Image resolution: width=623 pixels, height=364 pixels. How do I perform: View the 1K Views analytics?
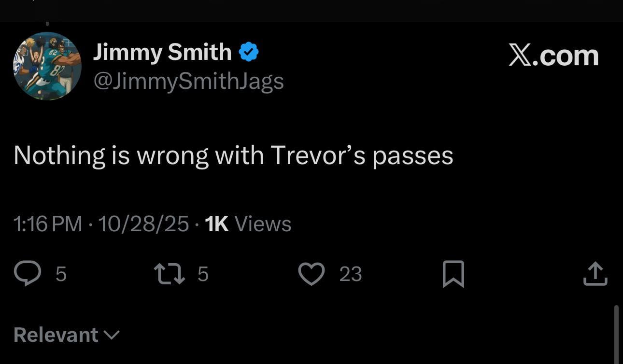click(x=248, y=224)
